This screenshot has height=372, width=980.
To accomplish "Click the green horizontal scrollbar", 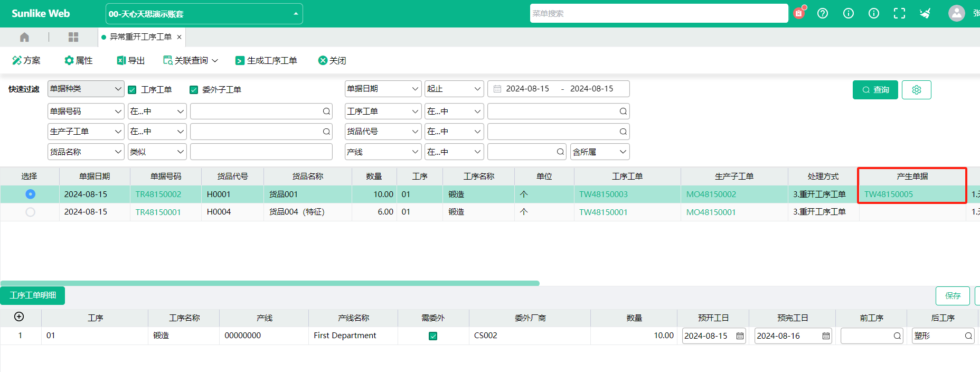I will point(270,283).
